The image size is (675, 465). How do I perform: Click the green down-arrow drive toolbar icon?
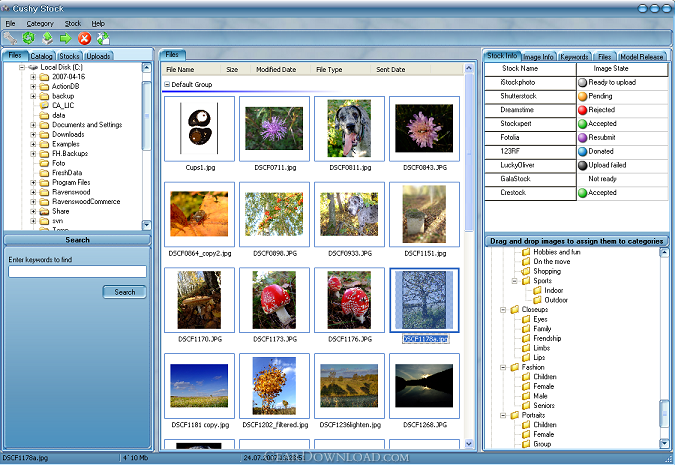[47, 38]
